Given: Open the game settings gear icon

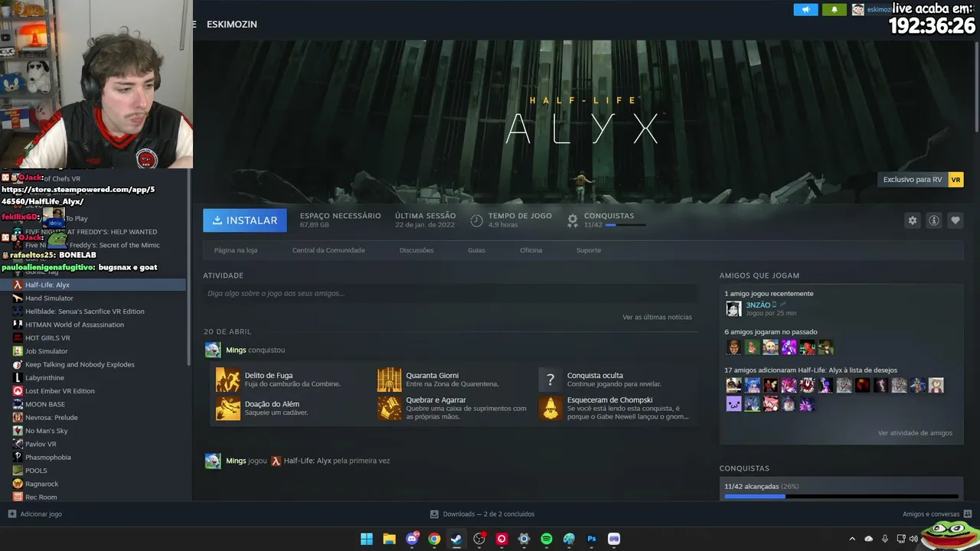Looking at the screenshot, I should (912, 220).
